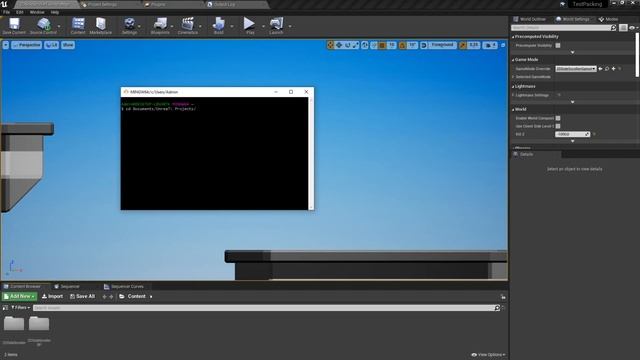This screenshot has height=360, width=640.
Task: Select the scale gizmo icon in the viewport
Action: (x=356, y=45)
